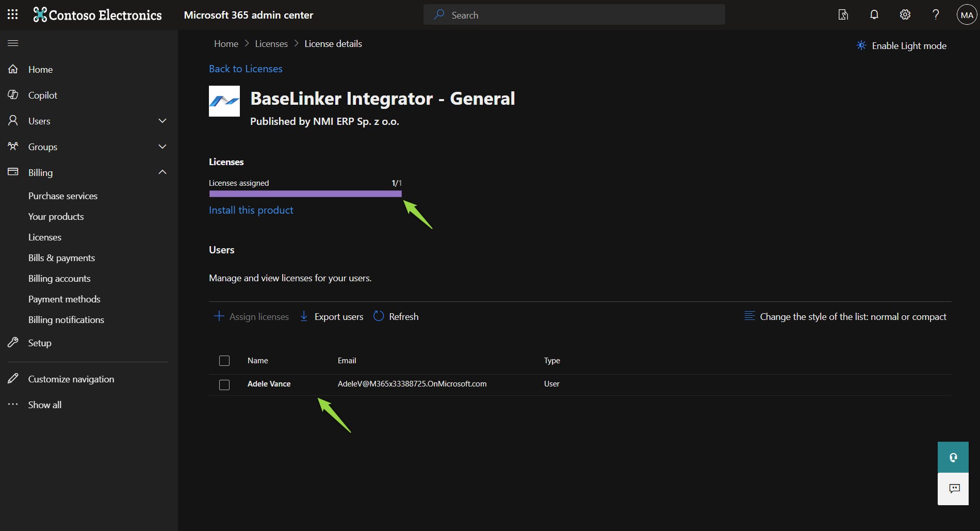
Task: Click the Setup wrench icon in sidebar
Action: 13,342
